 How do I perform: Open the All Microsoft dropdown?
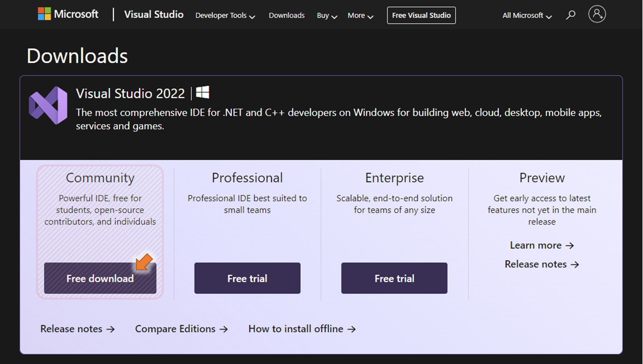coord(527,15)
